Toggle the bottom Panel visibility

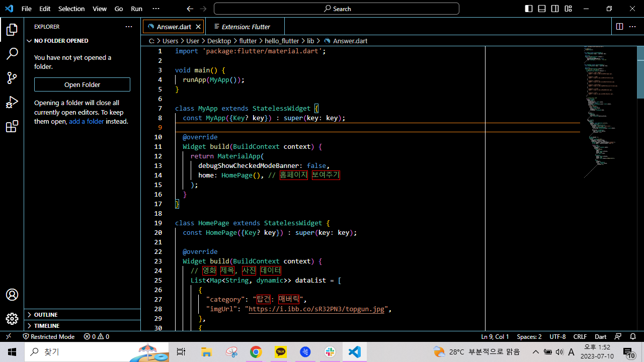[x=542, y=9]
